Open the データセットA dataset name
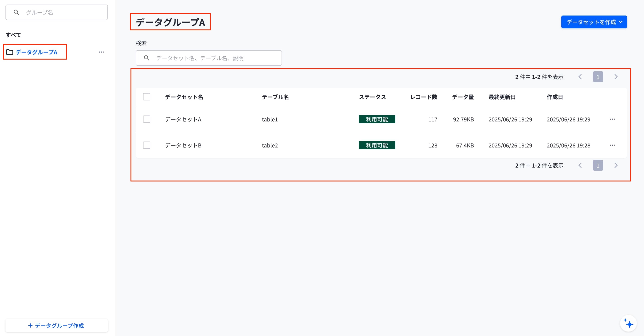 click(x=183, y=119)
